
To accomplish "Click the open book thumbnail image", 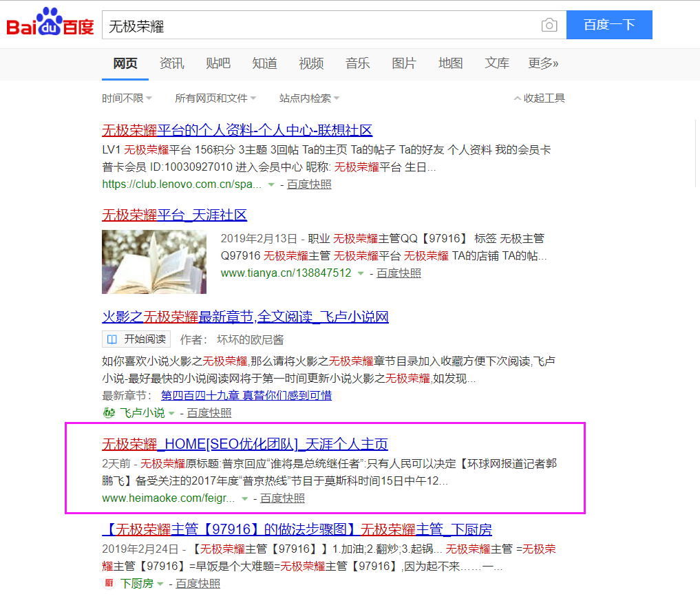I will point(154,262).
